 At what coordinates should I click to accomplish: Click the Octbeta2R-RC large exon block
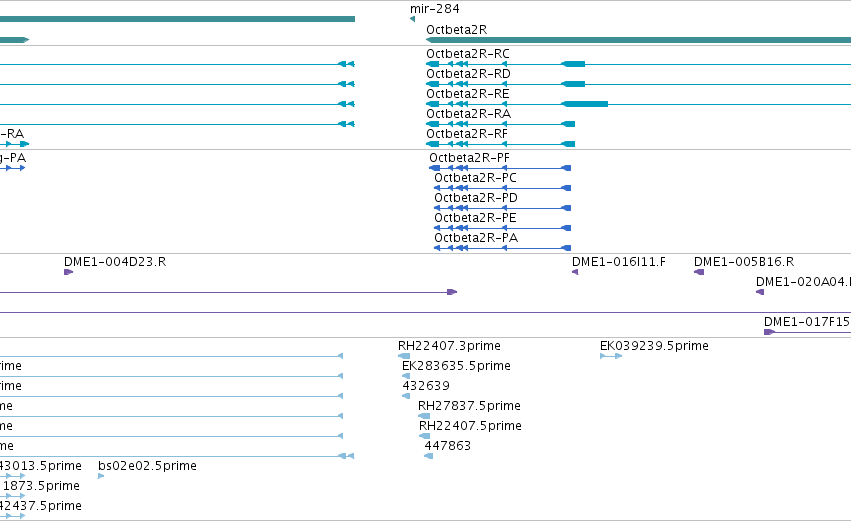pos(573,64)
